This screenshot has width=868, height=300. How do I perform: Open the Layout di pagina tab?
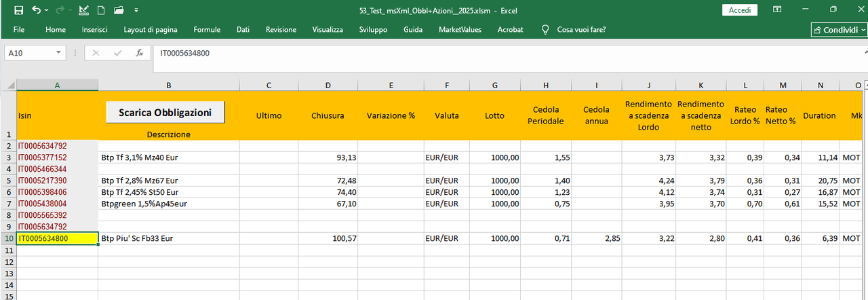point(151,30)
